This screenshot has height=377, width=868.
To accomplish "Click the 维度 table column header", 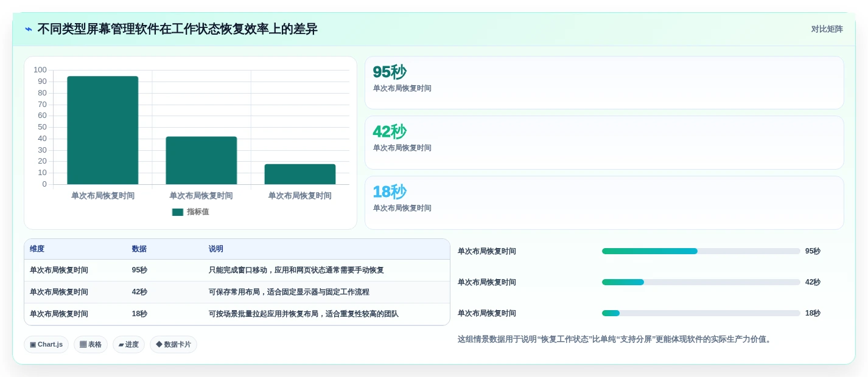I will coord(37,249).
